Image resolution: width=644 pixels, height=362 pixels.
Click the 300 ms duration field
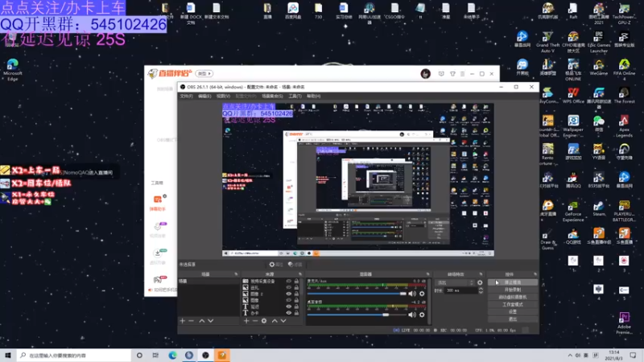point(460,290)
